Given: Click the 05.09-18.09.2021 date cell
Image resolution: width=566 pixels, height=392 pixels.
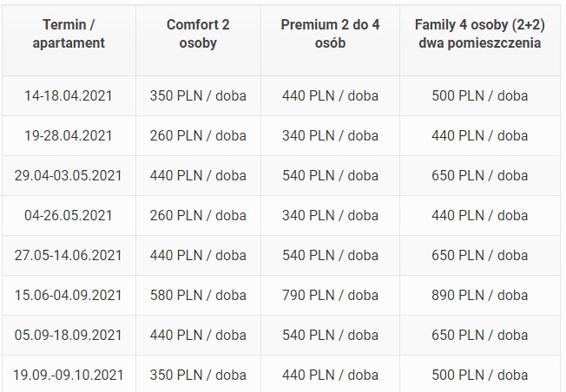Looking at the screenshot, I should [69, 335].
